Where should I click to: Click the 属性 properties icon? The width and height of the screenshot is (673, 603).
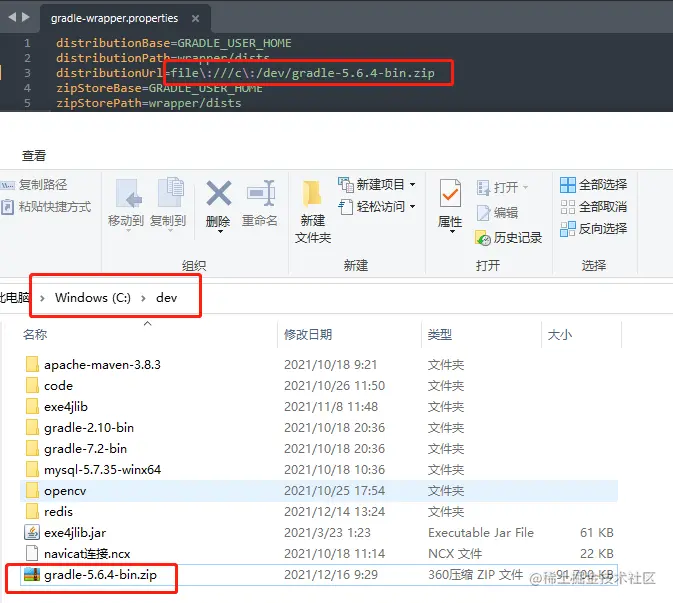coord(450,193)
